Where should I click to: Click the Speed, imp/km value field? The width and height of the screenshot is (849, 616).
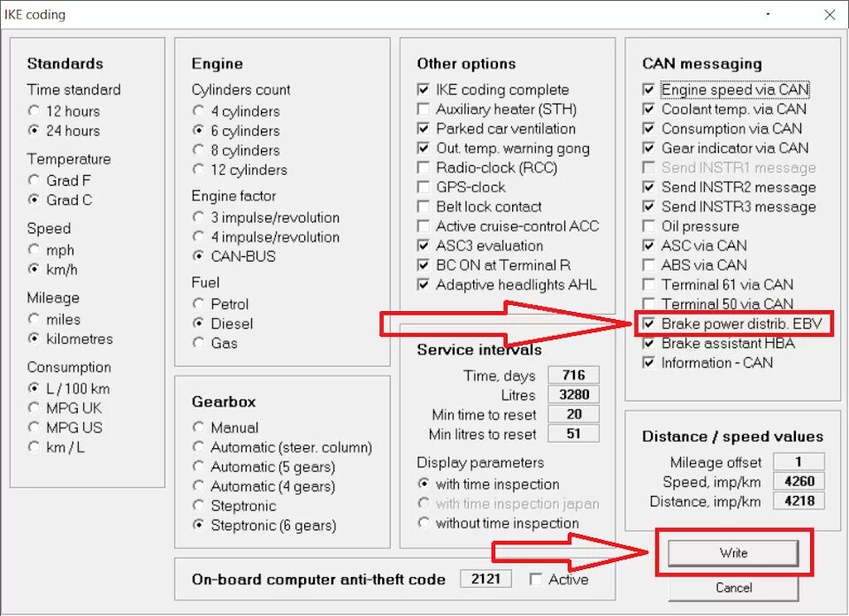[x=799, y=481]
